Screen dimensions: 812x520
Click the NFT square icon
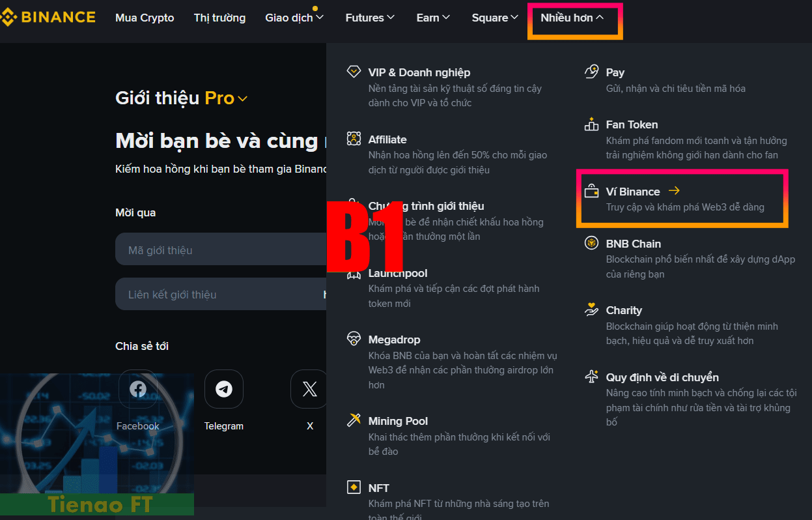tap(354, 487)
